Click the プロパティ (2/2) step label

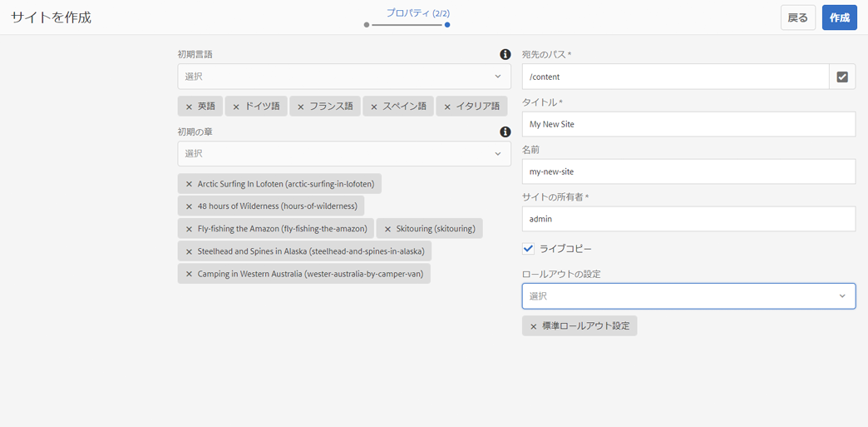pyautogui.click(x=418, y=13)
